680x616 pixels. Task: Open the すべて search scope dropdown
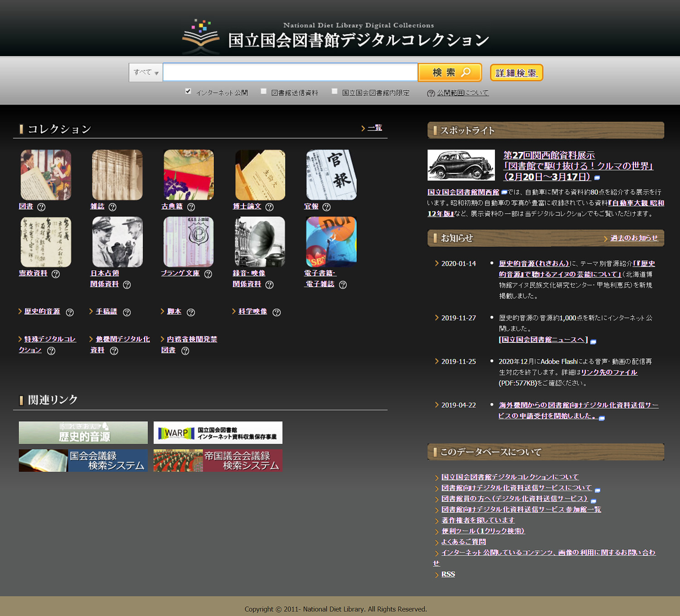146,73
